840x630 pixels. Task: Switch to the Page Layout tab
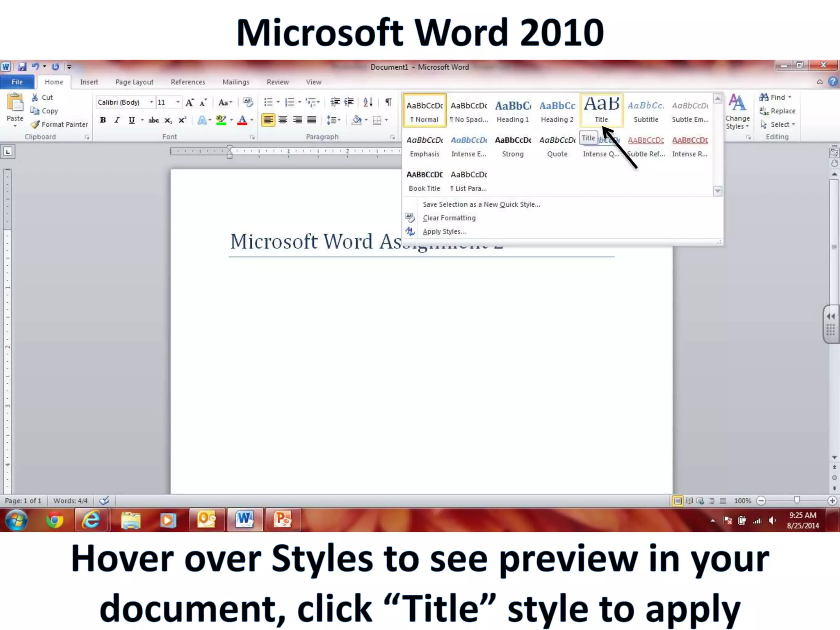(x=134, y=82)
